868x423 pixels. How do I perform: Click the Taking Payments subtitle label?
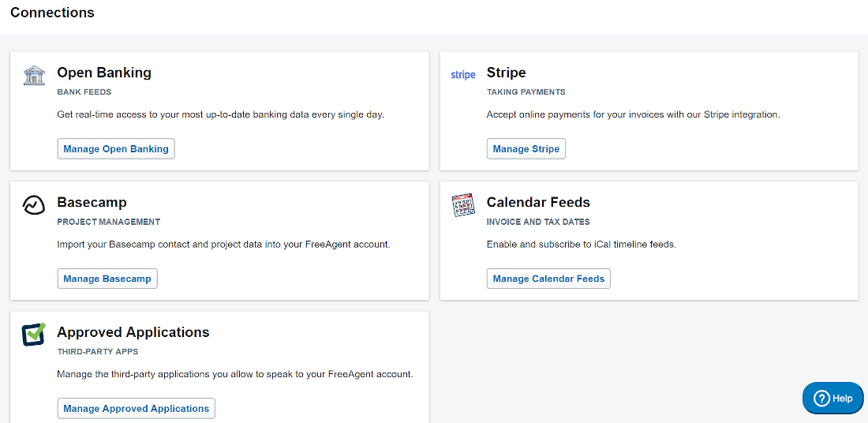click(526, 92)
